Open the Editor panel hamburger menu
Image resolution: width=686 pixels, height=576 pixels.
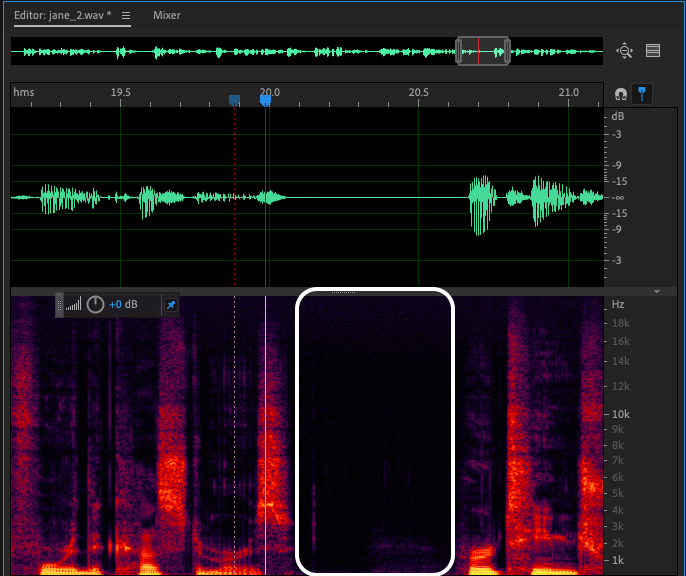(125, 16)
